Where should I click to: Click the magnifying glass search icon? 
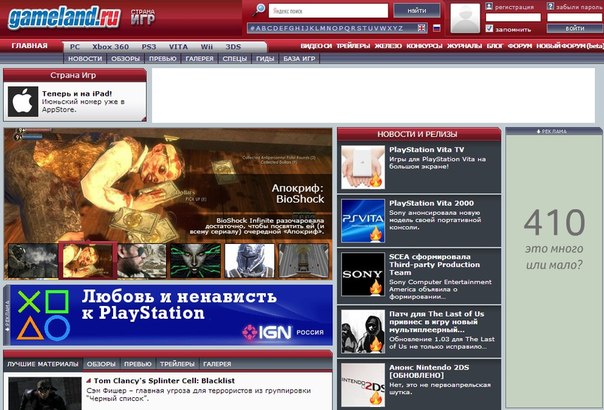click(258, 10)
